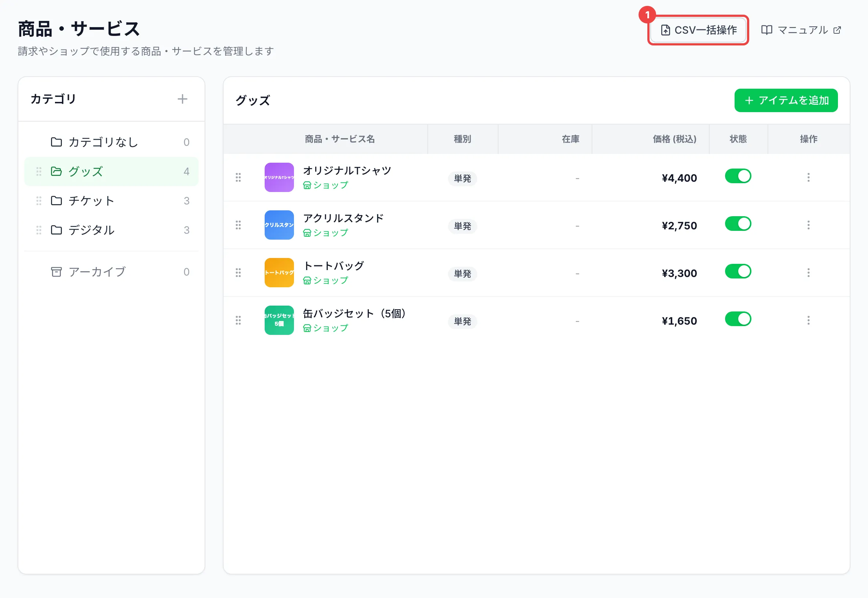Click the drag handle next to デジタル category
The image size is (868, 598).
(38, 230)
